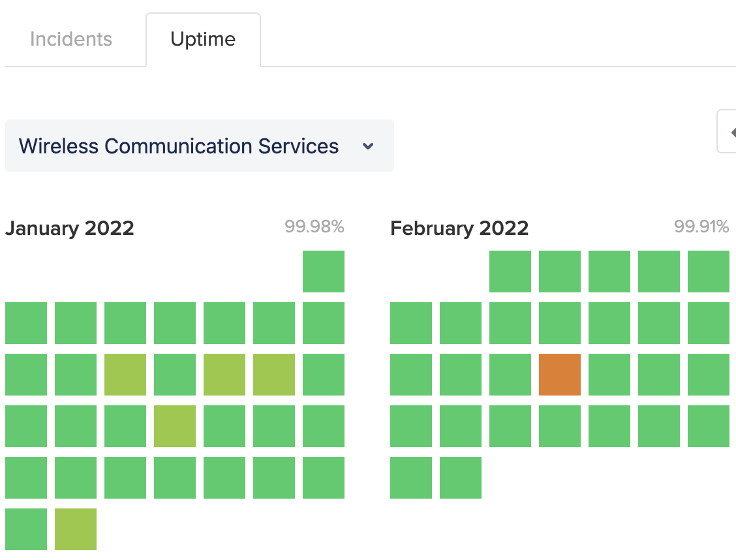The image size is (736, 560).
Task: Select the green January 30 day square
Action: click(x=26, y=529)
